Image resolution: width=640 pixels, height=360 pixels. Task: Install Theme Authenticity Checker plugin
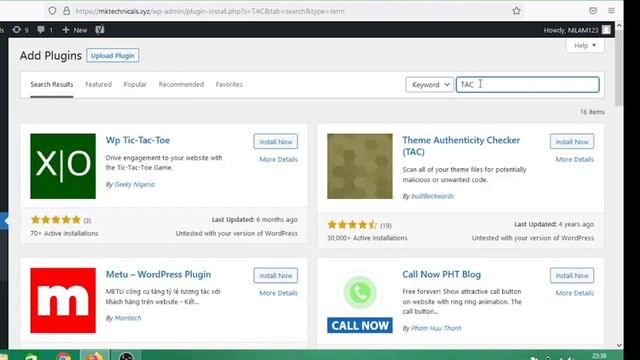point(572,142)
